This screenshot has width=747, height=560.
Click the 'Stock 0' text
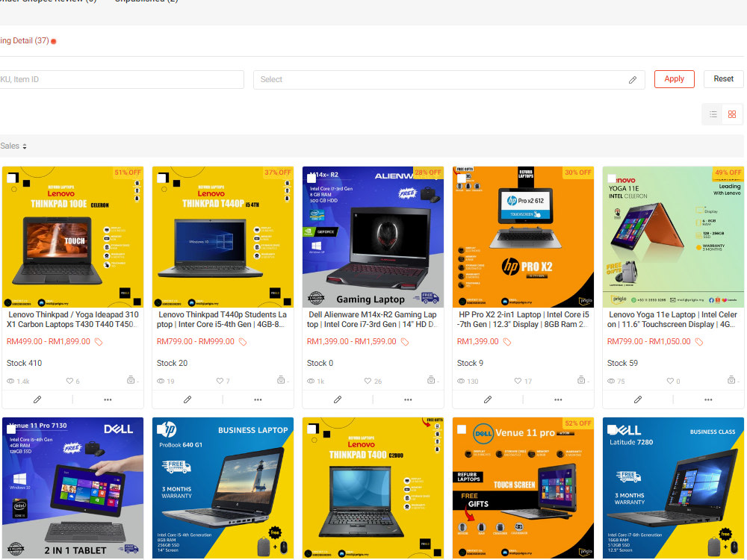click(x=320, y=364)
